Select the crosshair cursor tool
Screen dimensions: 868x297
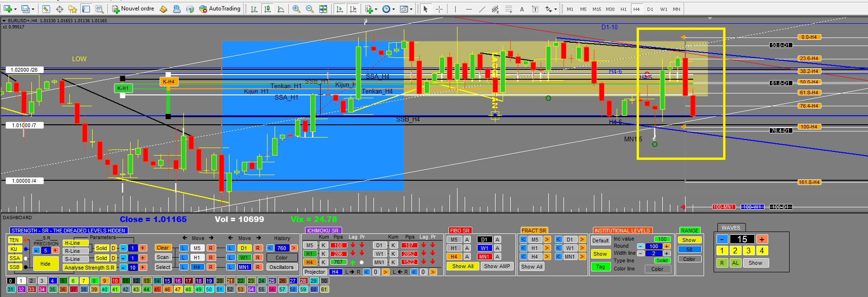click(x=439, y=9)
